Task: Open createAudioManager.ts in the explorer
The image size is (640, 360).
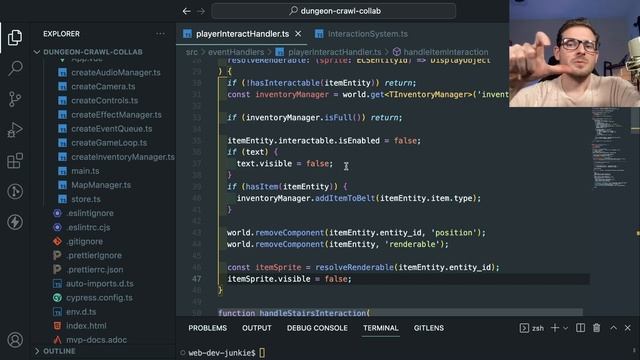Action: [116, 72]
